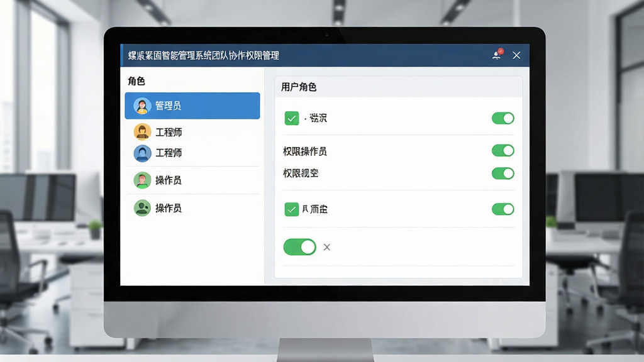This screenshot has width=644, height=362.
Task: Uncheck the checkbox in the row above 权限操作员
Action: click(x=292, y=118)
